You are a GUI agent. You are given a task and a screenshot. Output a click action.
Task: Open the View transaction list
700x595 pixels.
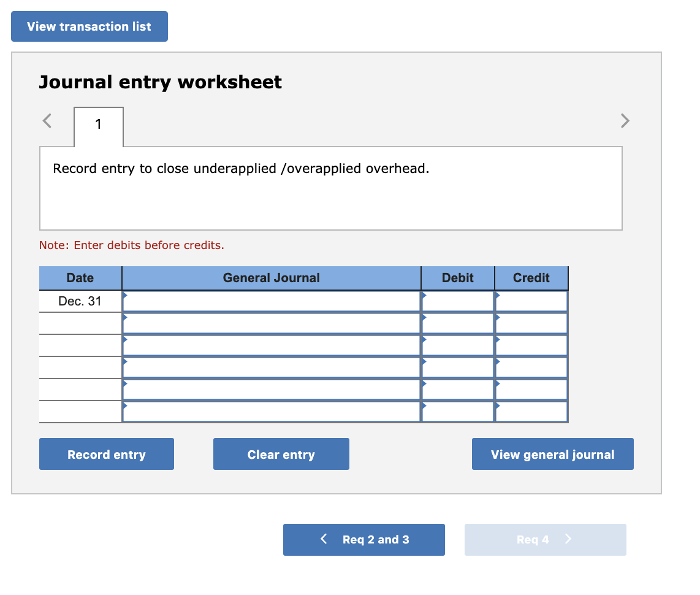[89, 26]
